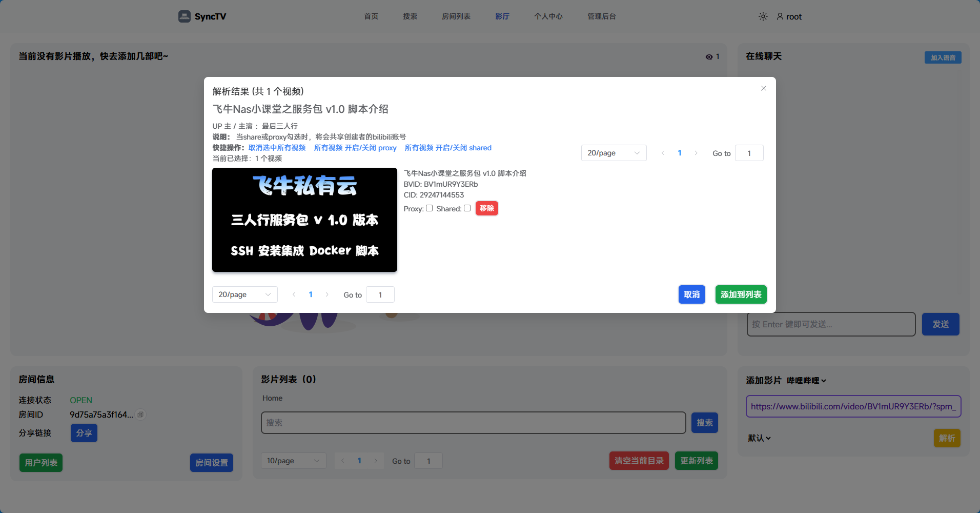Viewport: 980px width, 513px height.
Task: Select page 1 in movie list pagination
Action: pos(359,461)
